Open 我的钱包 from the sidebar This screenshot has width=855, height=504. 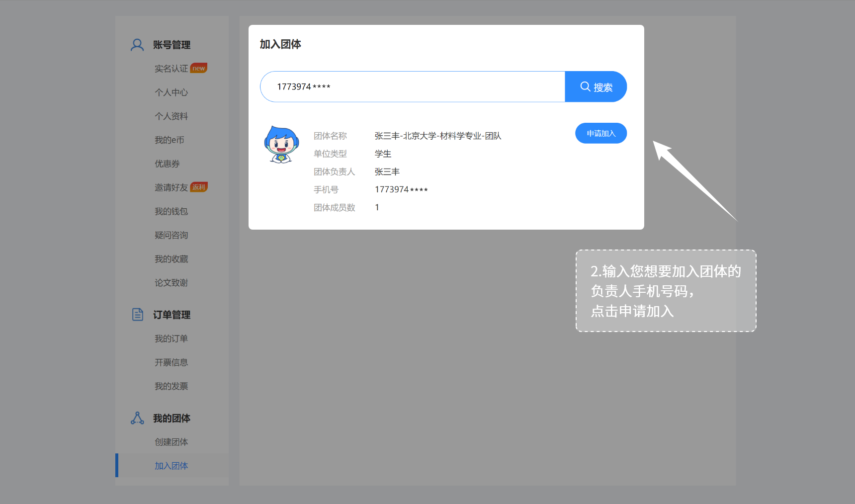click(171, 211)
